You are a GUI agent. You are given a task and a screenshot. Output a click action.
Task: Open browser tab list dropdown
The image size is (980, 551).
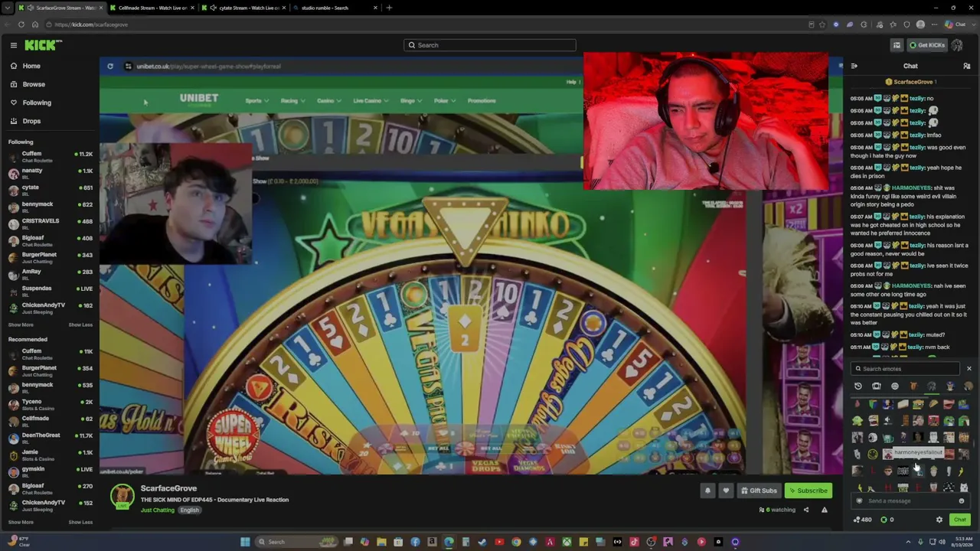pyautogui.click(x=7, y=8)
